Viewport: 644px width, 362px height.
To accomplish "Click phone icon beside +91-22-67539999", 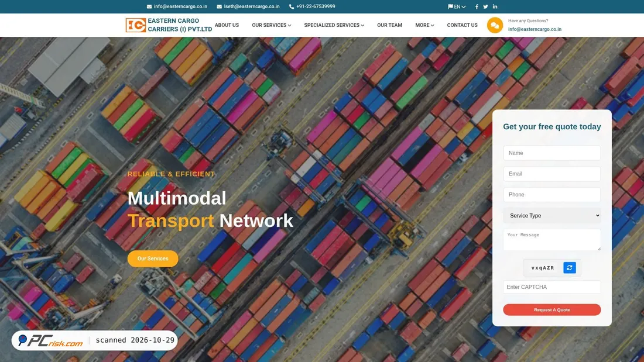I will point(292,6).
